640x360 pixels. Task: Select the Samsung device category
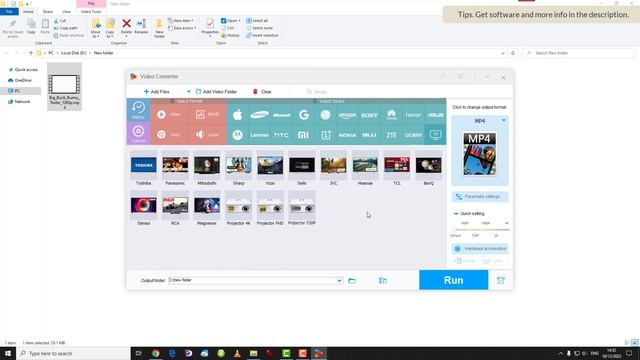pyautogui.click(x=260, y=115)
